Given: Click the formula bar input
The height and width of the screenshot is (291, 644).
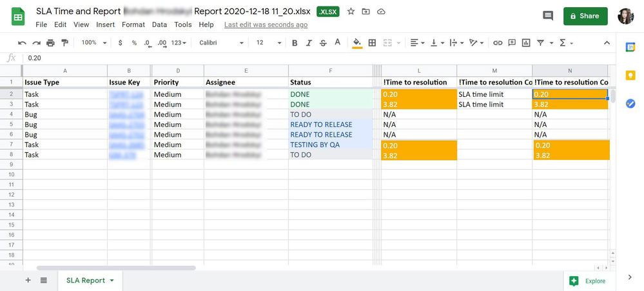Looking at the screenshot, I should coord(318,58).
